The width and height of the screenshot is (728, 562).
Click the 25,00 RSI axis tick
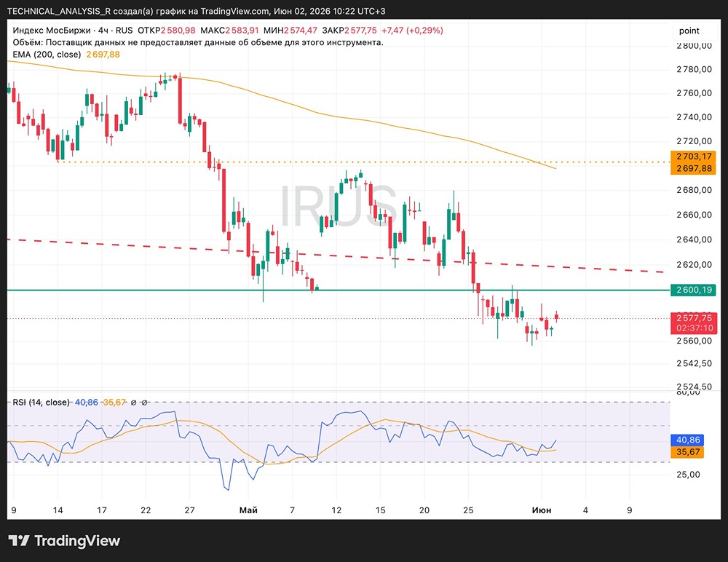pos(688,475)
